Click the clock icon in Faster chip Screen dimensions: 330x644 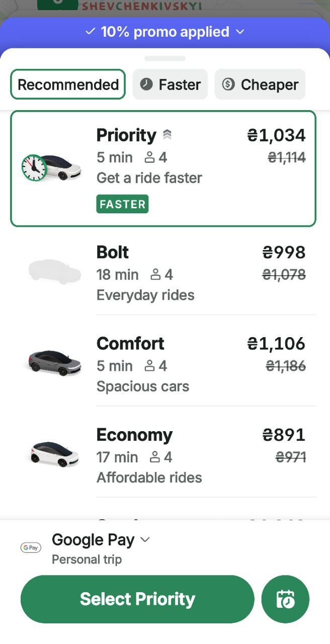146,84
